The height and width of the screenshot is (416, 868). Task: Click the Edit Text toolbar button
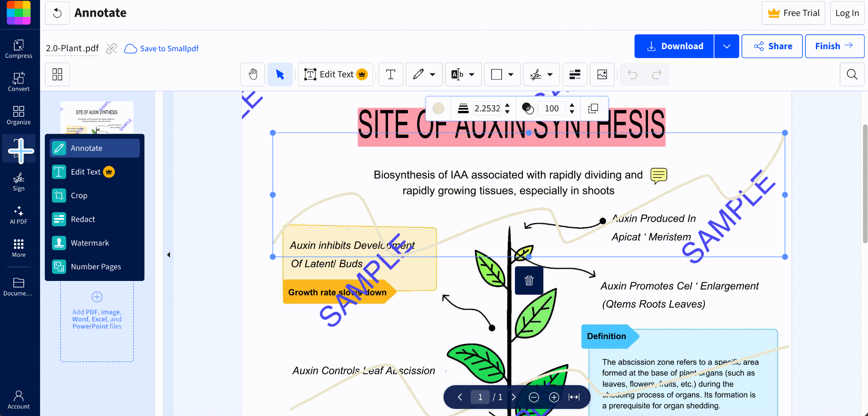tap(335, 74)
